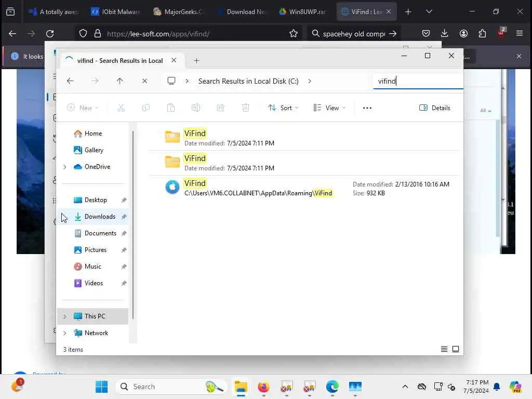Click the Paste icon in Explorer toolbar

170,108
